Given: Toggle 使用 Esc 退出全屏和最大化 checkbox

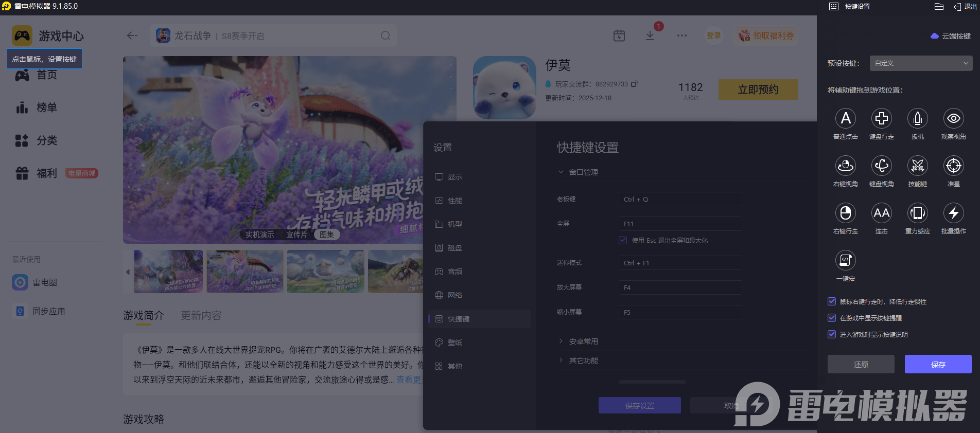Looking at the screenshot, I should pyautogui.click(x=623, y=240).
